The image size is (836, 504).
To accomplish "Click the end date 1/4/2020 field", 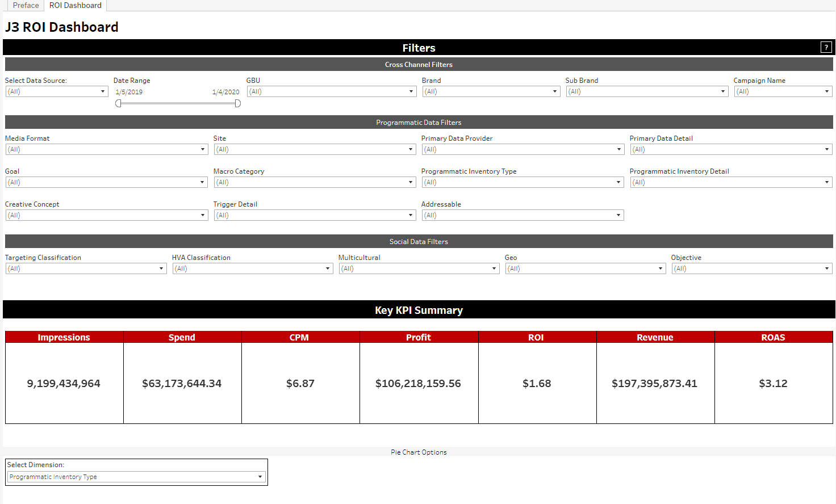I will point(226,92).
